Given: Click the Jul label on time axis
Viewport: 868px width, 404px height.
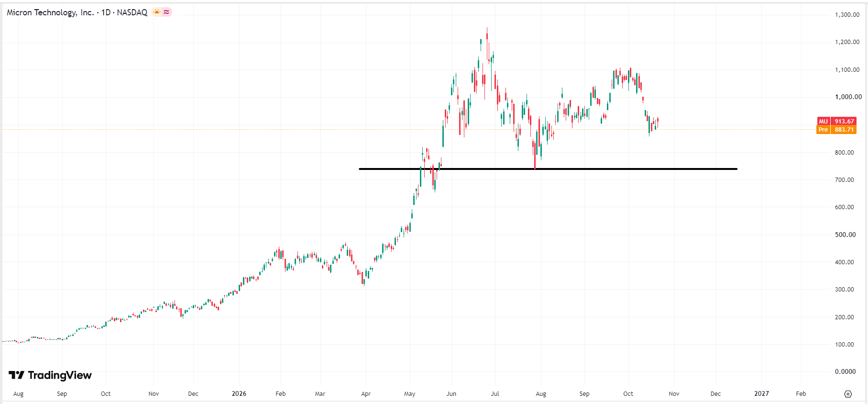Looking at the screenshot, I should (x=495, y=394).
